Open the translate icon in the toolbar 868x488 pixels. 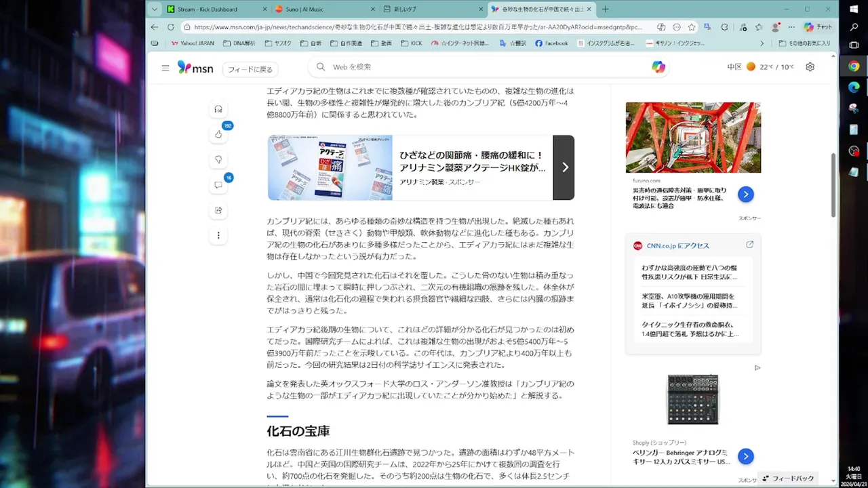(x=708, y=27)
